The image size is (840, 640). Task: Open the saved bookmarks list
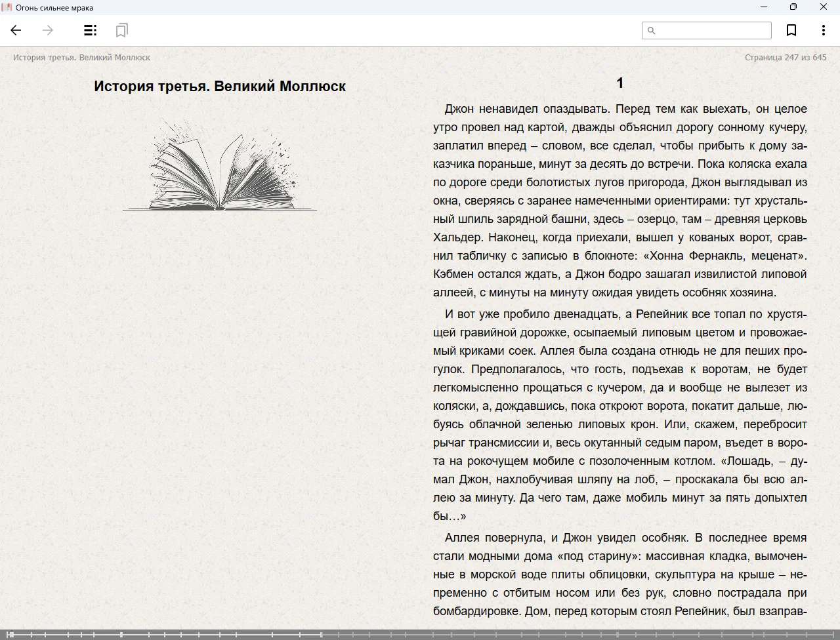[x=121, y=30]
